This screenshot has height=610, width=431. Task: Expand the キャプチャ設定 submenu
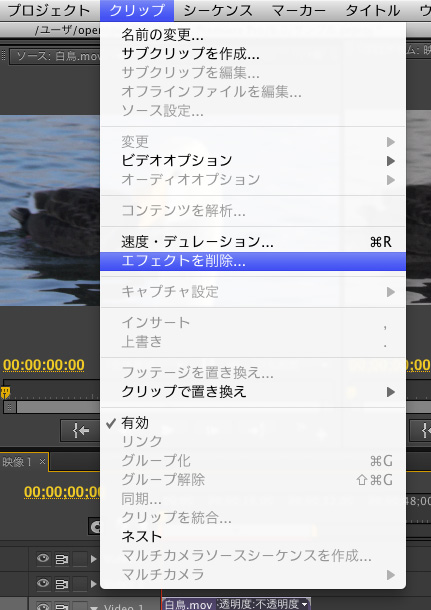(x=253, y=292)
